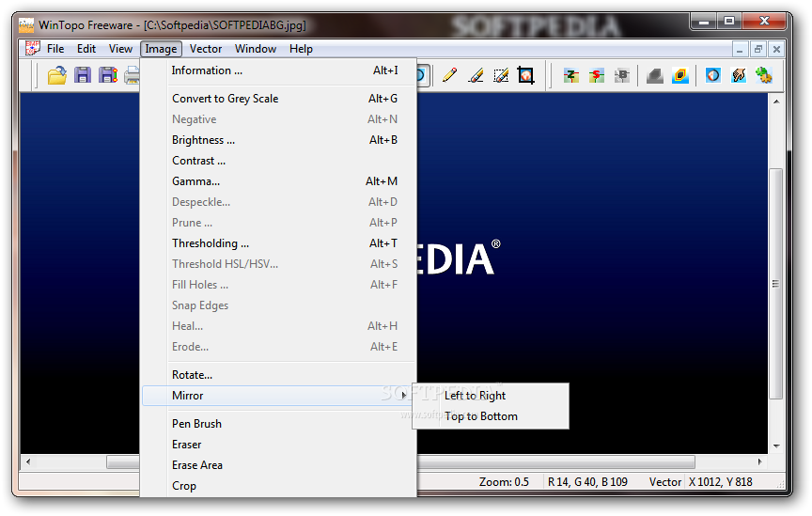Viewport: 812px width, 516px height.
Task: Click the Vector label in status bar
Action: click(665, 482)
